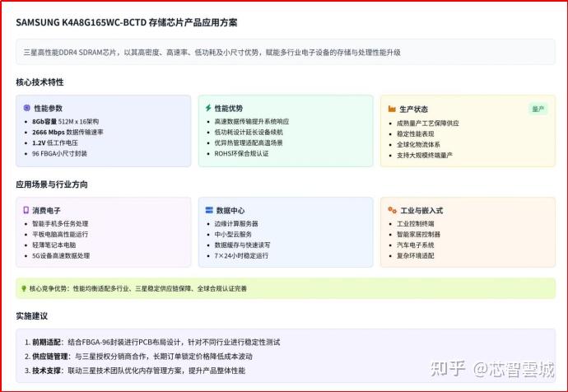This screenshot has height=392, width=568.
Task: Select the 智能家居控制器 item
Action: 418,235
